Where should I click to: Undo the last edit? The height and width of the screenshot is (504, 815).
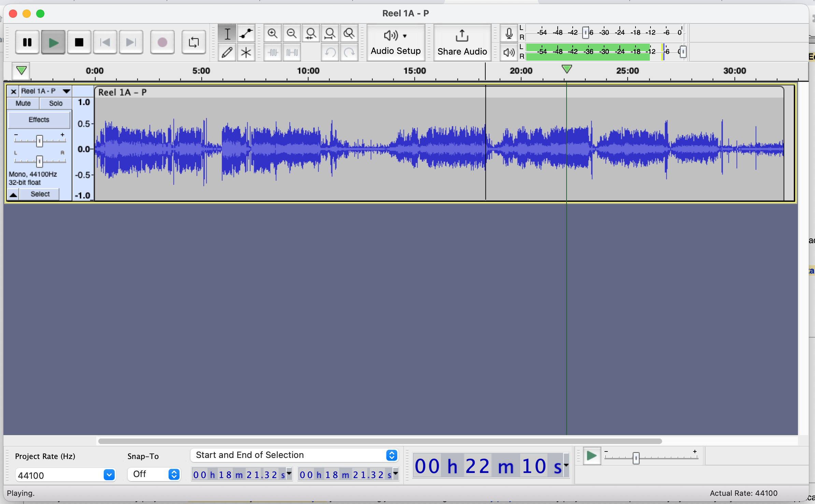click(330, 52)
